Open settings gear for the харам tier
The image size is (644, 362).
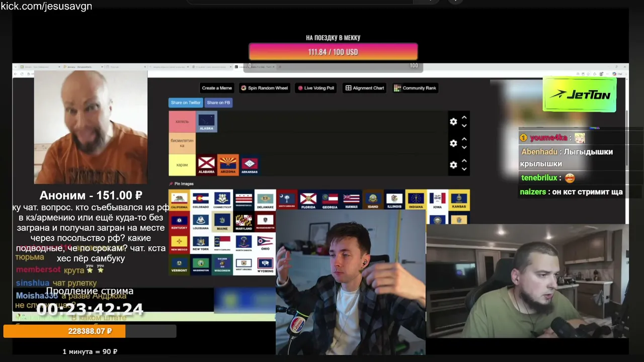pyautogui.click(x=453, y=165)
